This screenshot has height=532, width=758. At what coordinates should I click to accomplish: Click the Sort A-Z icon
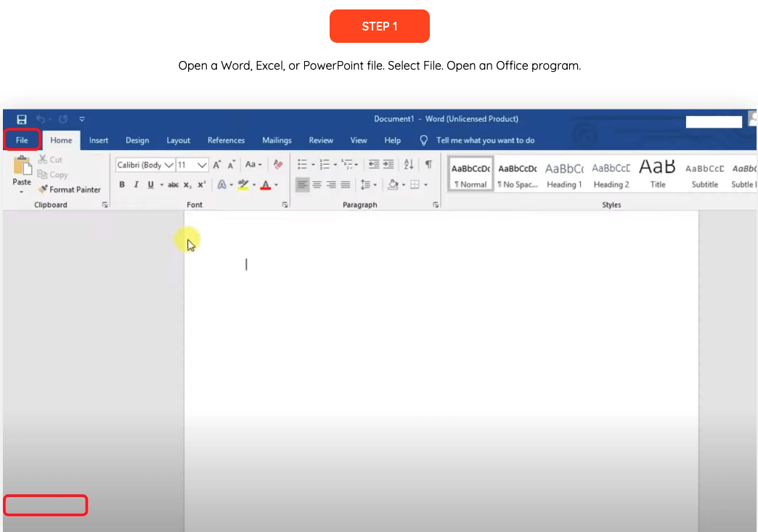(x=408, y=165)
